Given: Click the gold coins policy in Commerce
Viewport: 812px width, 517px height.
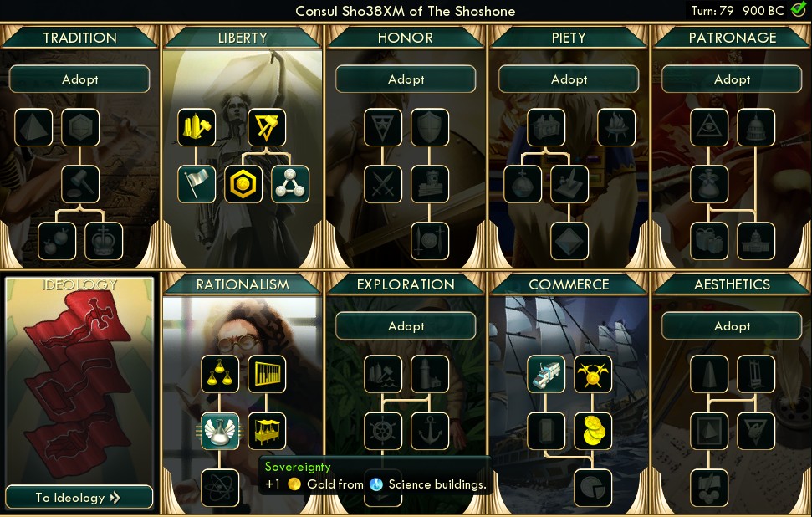Looking at the screenshot, I should [593, 431].
